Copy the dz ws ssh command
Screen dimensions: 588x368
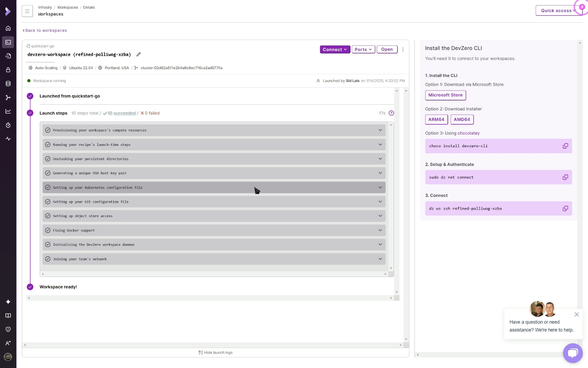(x=565, y=209)
